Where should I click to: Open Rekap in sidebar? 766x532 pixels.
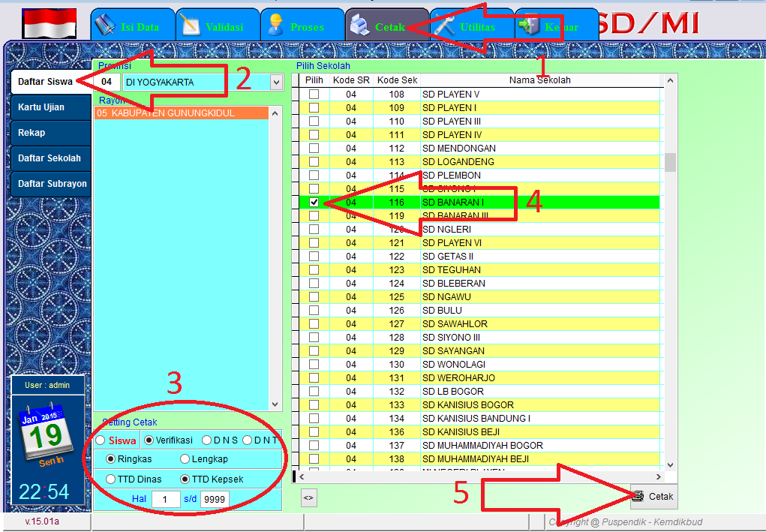(x=51, y=132)
